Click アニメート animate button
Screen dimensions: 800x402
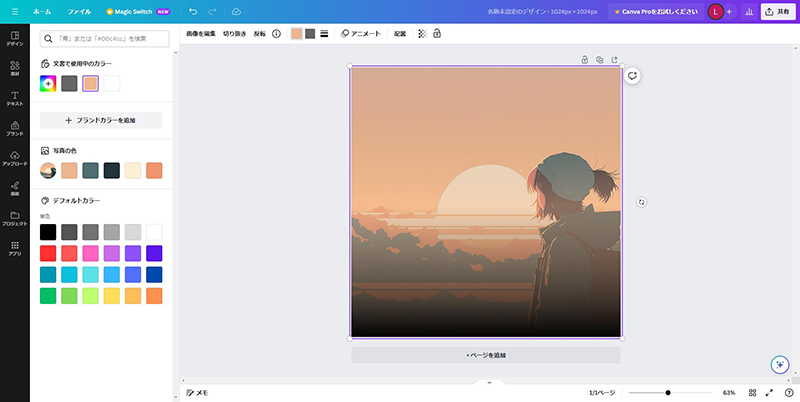click(361, 34)
